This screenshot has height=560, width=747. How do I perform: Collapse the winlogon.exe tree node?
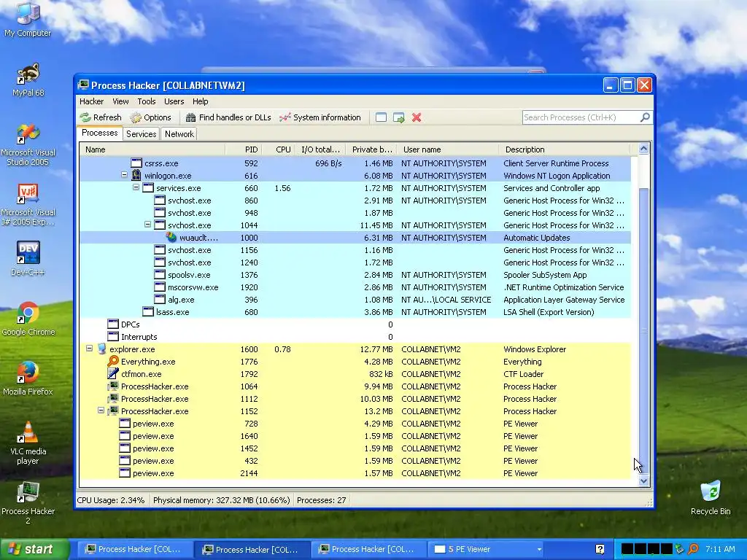[x=124, y=175]
